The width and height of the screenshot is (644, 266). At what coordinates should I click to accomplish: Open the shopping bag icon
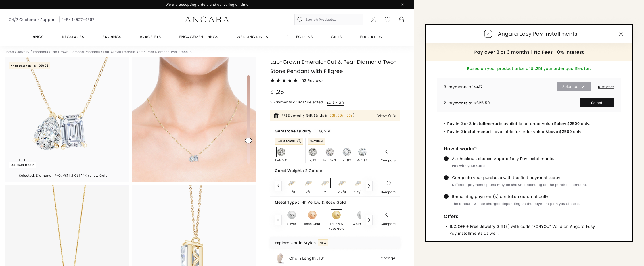[x=401, y=20]
